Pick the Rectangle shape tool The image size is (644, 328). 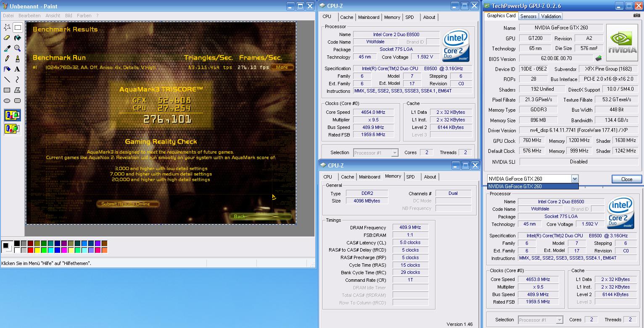[7, 90]
